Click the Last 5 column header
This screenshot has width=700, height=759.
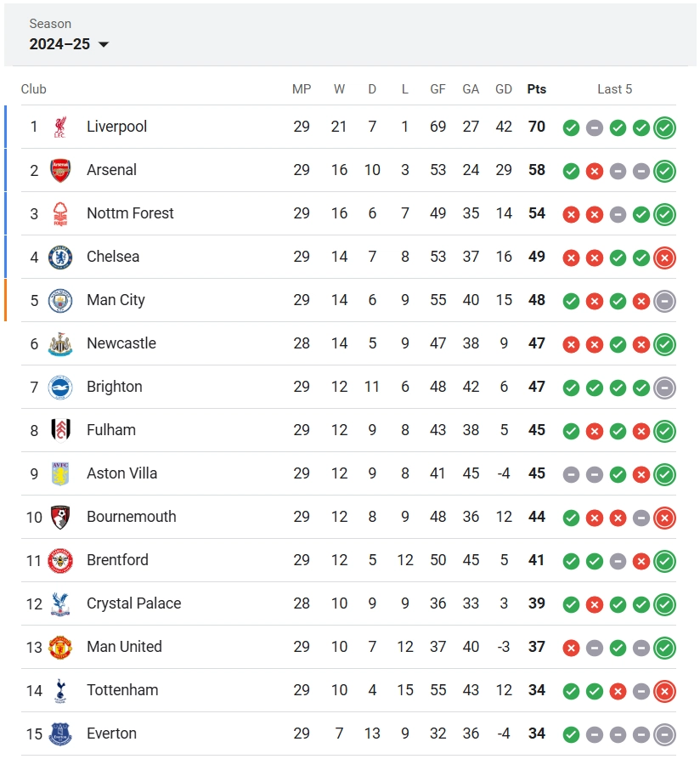(614, 89)
